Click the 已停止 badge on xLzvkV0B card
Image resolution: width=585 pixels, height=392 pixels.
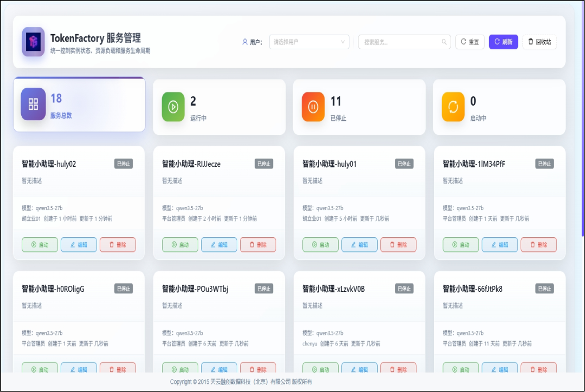tap(404, 289)
